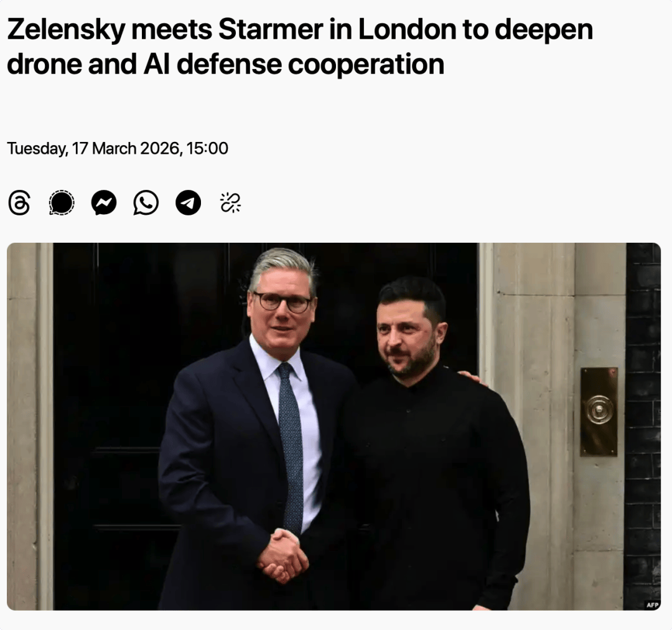672x630 pixels.
Task: Click the brass doorbell plate in photo
Action: click(599, 411)
